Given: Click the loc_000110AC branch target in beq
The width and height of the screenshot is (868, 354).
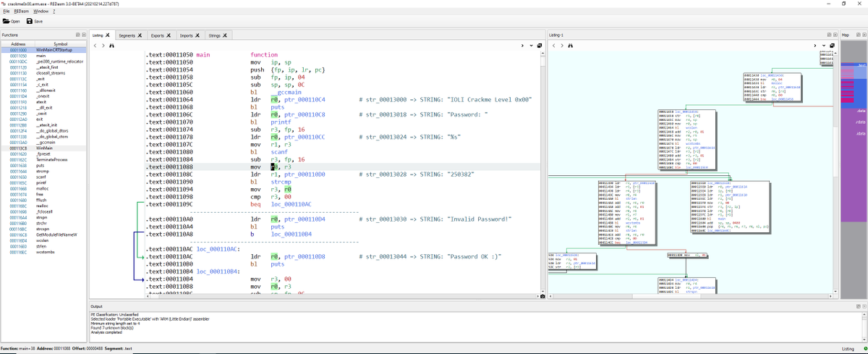Looking at the screenshot, I should pos(291,205).
